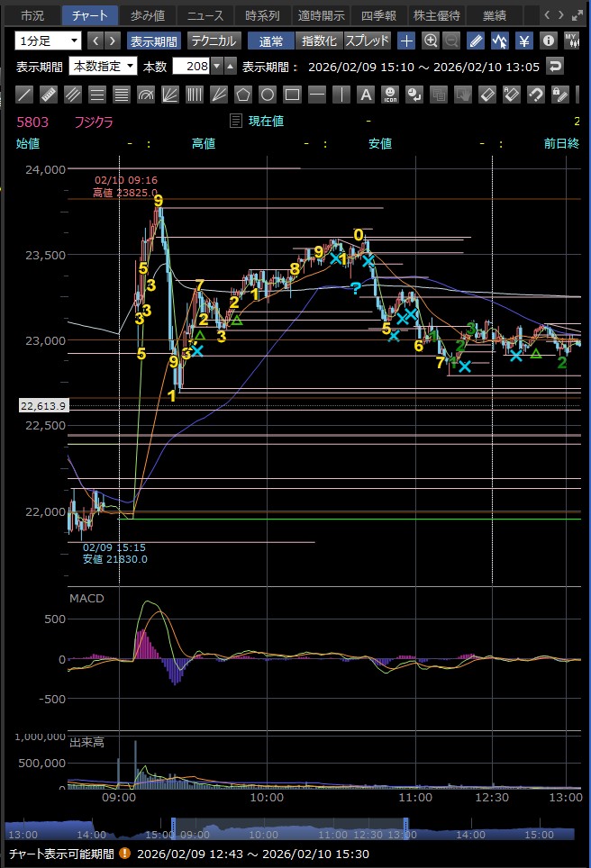The width and height of the screenshot is (591, 868).
Task: Select the trend line drawing tool
Action: tap(25, 94)
